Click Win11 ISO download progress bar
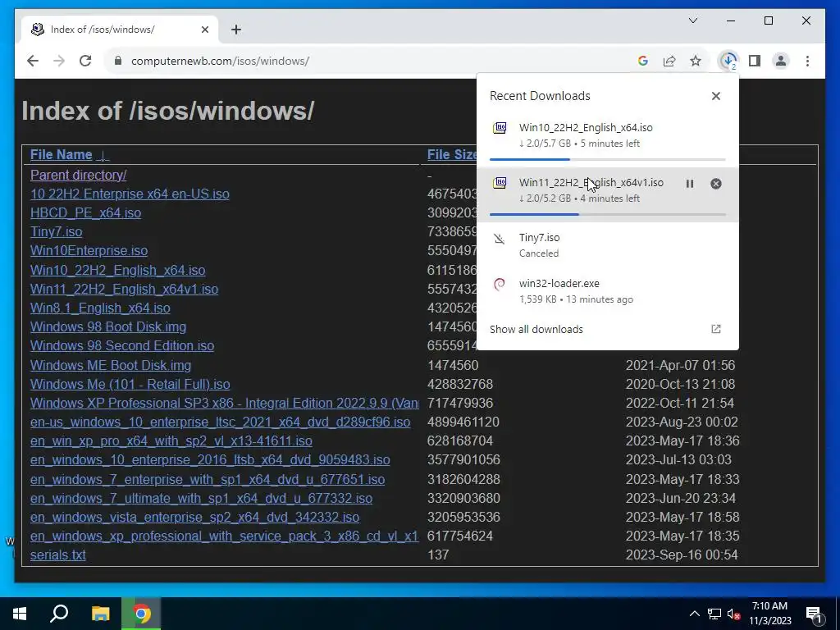The height and width of the screenshot is (630, 840). pyautogui.click(x=608, y=214)
